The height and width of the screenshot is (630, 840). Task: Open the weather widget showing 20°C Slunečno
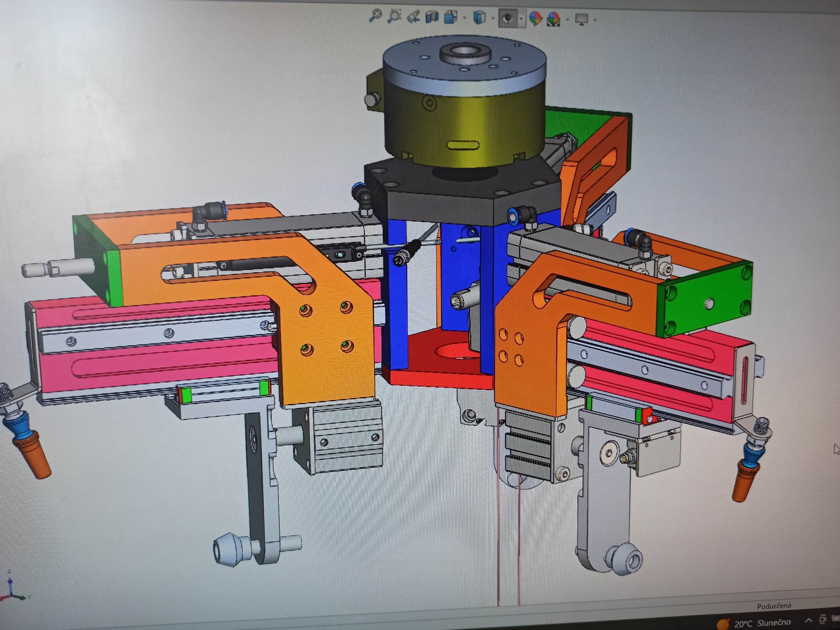[x=754, y=623]
